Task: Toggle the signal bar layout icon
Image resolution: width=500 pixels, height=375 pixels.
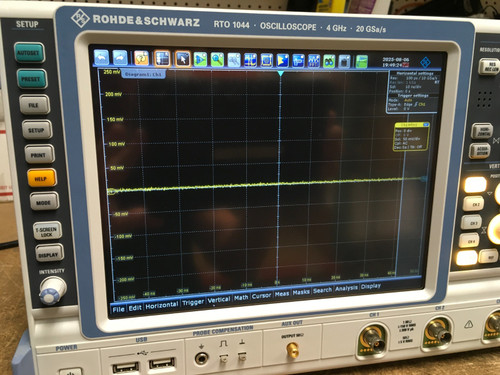Action: click(x=162, y=59)
